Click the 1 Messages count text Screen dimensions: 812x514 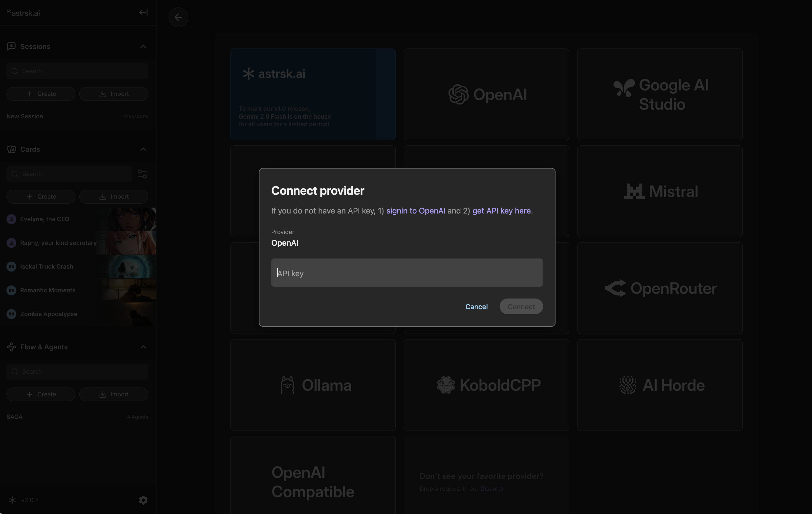(134, 116)
